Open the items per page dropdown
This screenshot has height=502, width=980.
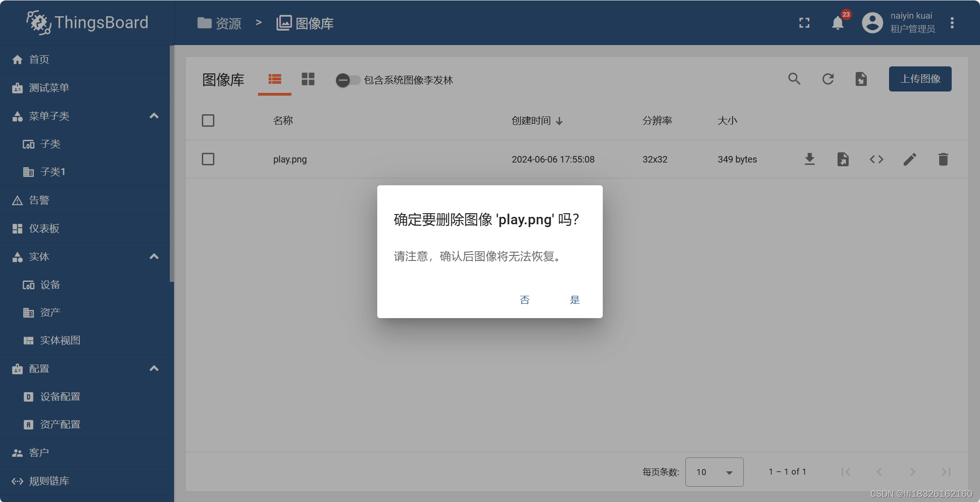714,472
